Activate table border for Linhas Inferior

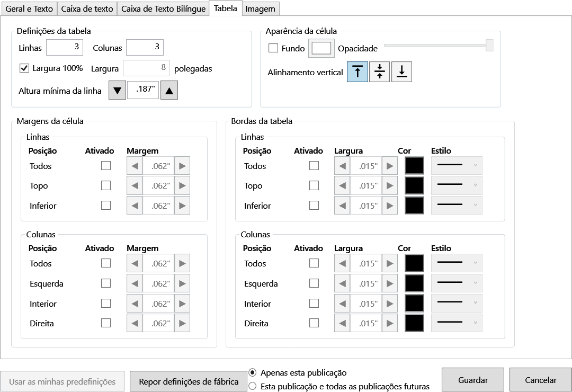pos(314,206)
